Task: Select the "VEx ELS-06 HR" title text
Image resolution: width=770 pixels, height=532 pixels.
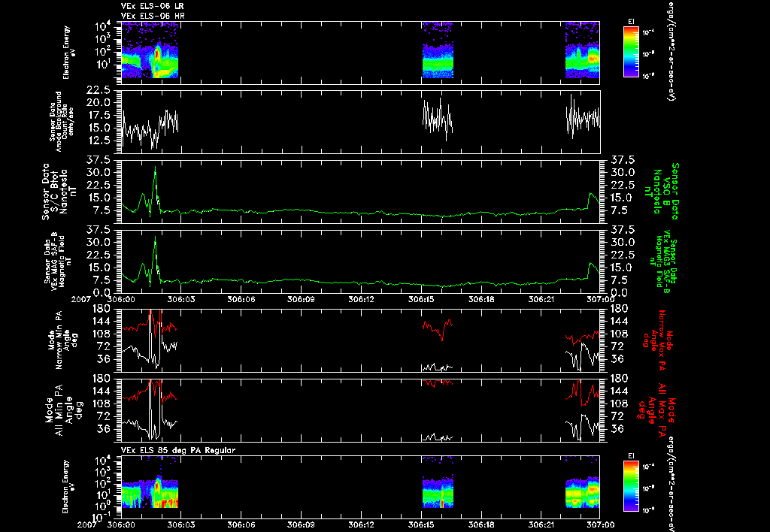Action: [152, 17]
